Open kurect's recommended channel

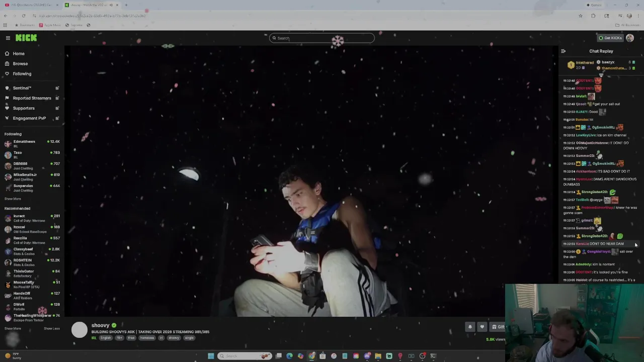click(32, 218)
